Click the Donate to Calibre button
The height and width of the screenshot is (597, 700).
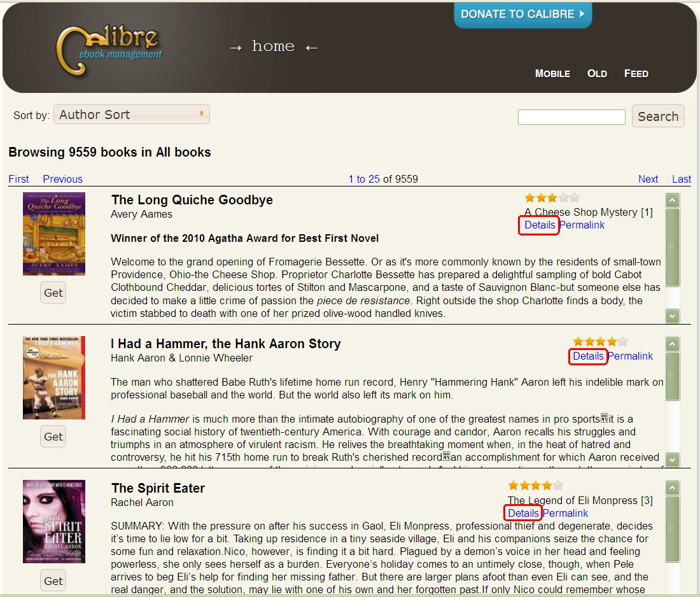point(522,14)
